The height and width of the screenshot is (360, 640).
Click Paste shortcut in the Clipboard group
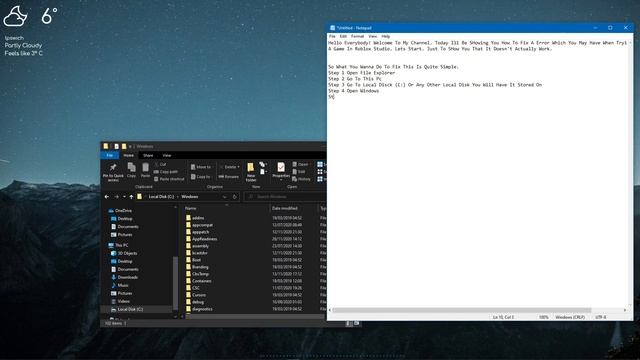coord(169,179)
